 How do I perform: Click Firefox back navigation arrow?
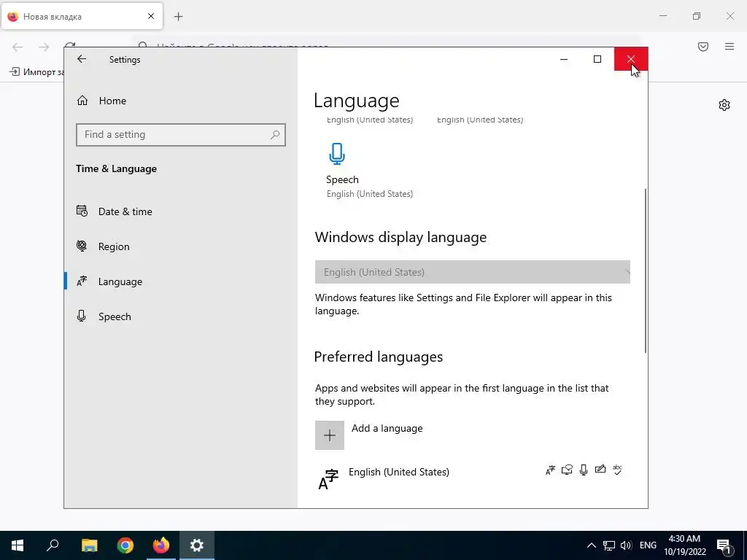(18, 47)
